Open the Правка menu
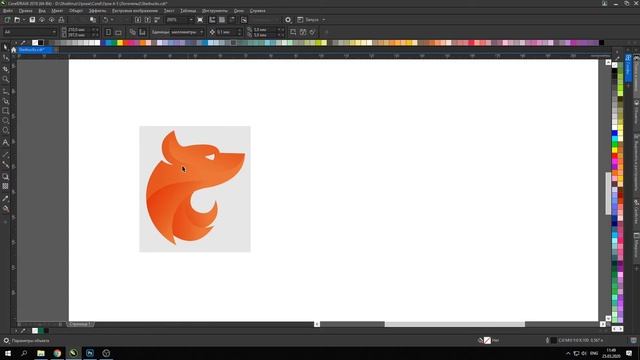This screenshot has height=360, width=640. click(x=25, y=11)
